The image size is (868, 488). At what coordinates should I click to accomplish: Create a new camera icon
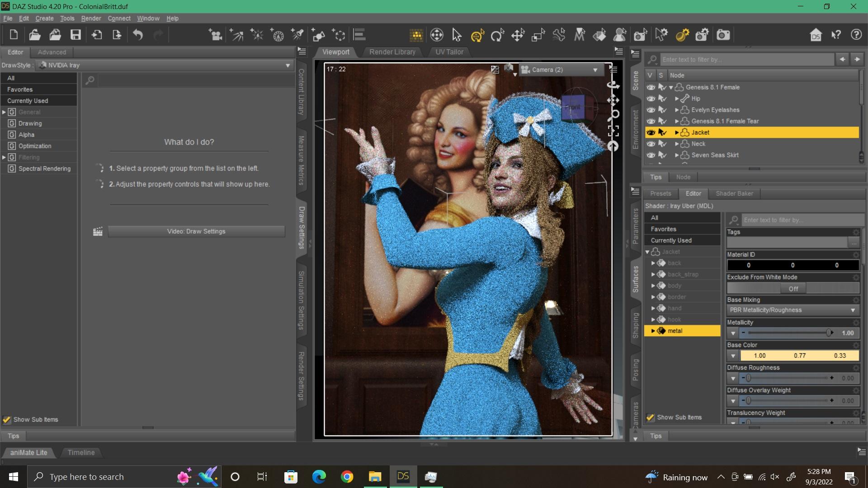click(216, 35)
